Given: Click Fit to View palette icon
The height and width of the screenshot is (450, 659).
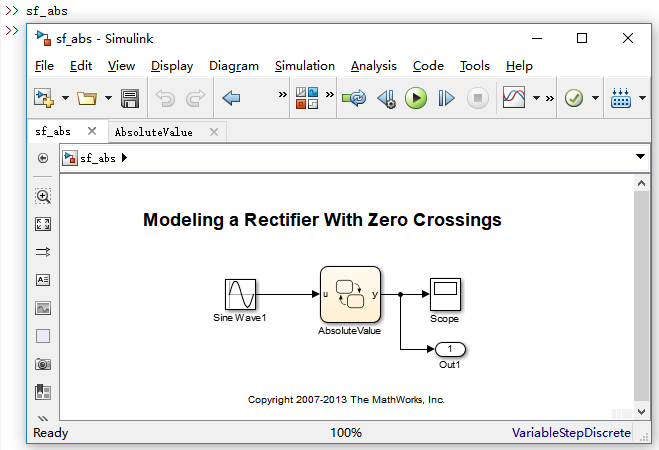Looking at the screenshot, I should pos(43,224).
